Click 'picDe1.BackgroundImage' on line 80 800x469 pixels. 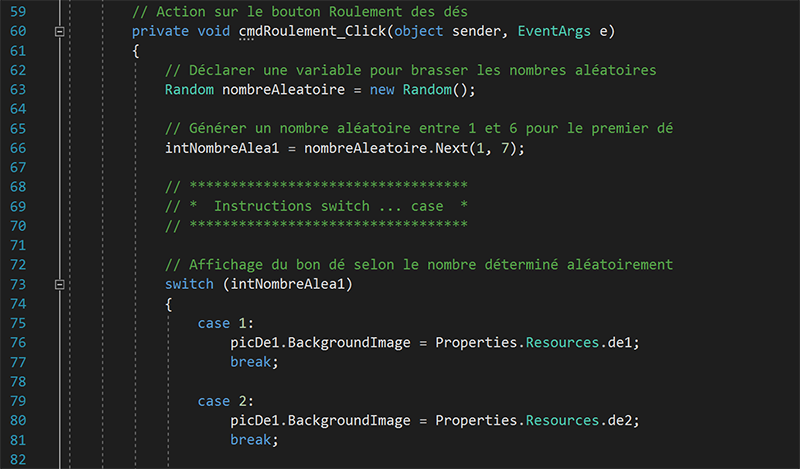320,421
